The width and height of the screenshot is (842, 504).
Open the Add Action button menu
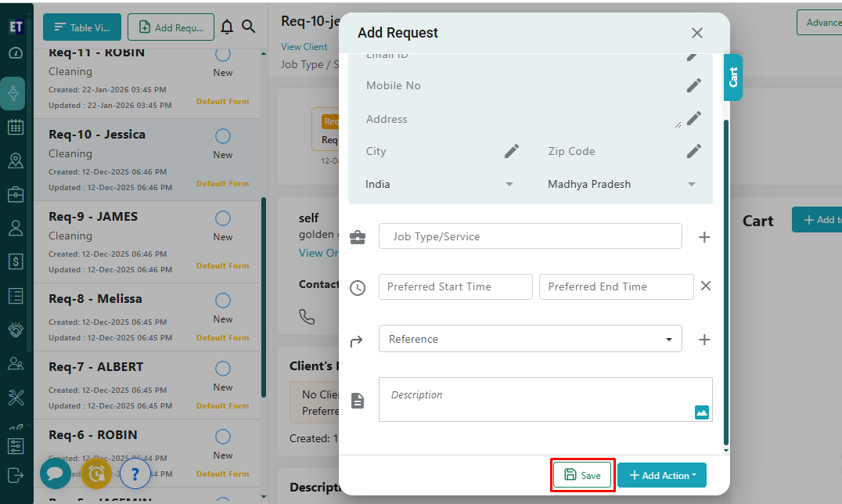tap(661, 475)
